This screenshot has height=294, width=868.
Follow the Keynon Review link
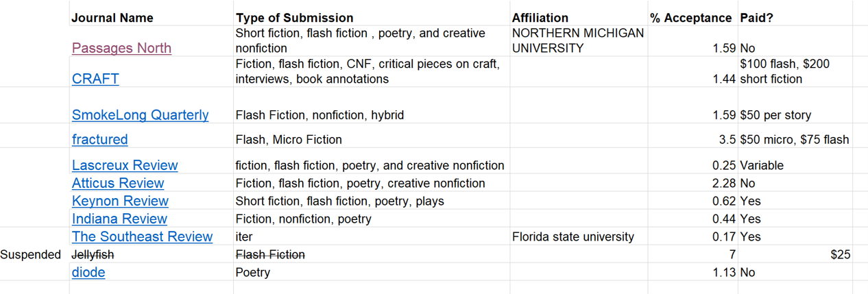[x=120, y=201]
